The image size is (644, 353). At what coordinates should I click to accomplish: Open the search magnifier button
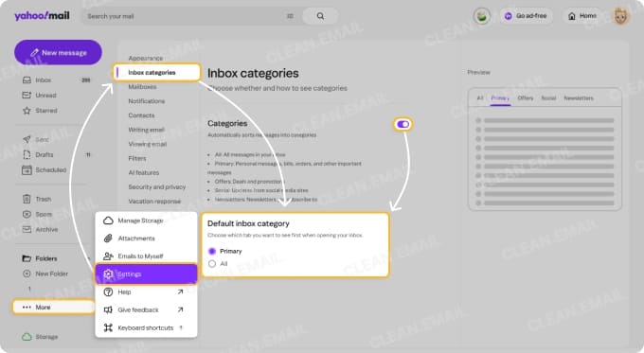[x=320, y=16]
